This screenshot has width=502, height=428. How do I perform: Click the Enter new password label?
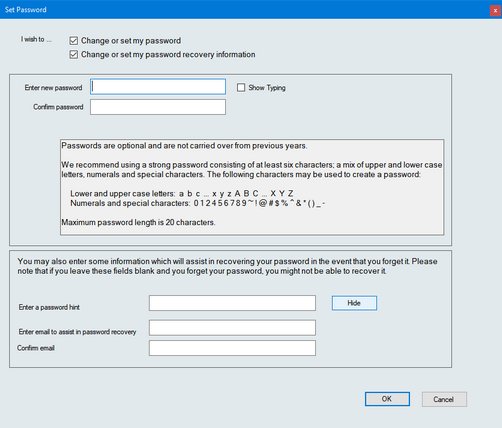53,88
